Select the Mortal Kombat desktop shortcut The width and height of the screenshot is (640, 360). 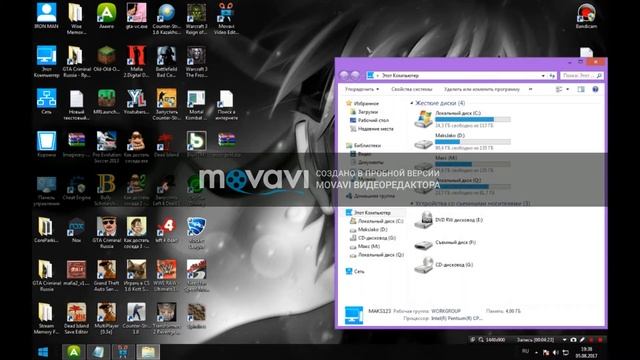click(x=196, y=104)
